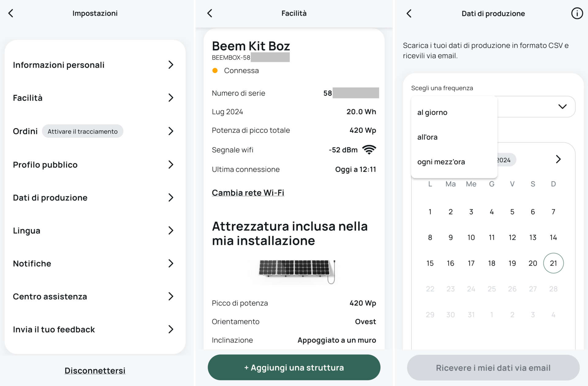588x386 pixels.
Task: Open the Notifiche menu entry
Action: click(93, 263)
